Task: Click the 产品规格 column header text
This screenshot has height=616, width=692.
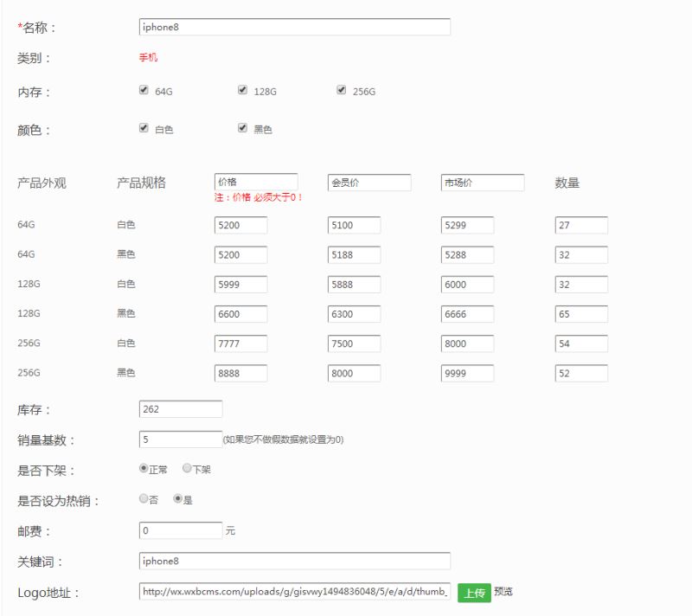Action: pyautogui.click(x=141, y=183)
